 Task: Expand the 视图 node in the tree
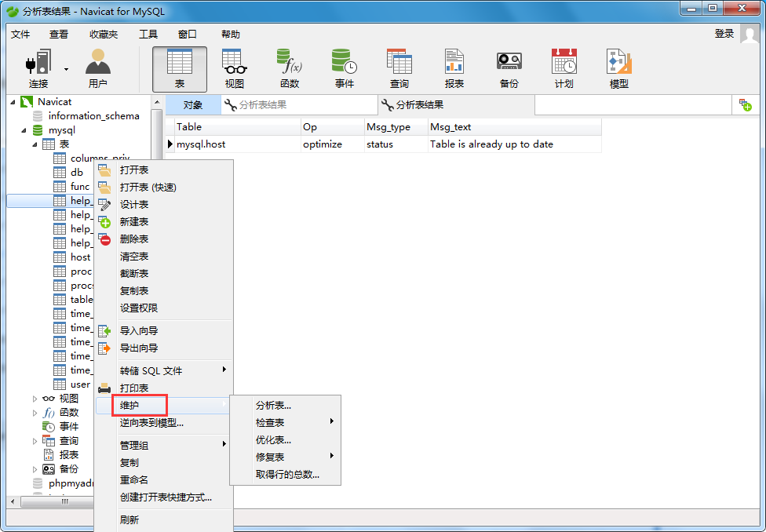point(35,399)
